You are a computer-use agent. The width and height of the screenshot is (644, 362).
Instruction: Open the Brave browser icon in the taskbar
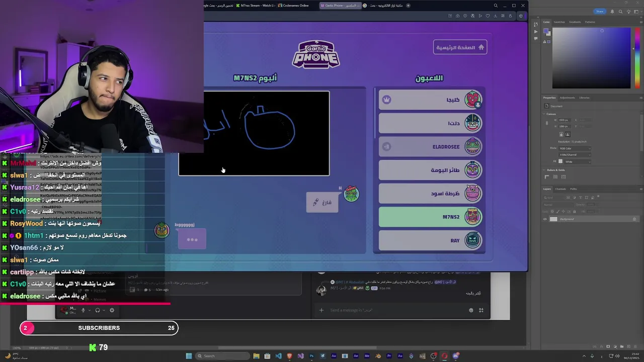(289, 356)
